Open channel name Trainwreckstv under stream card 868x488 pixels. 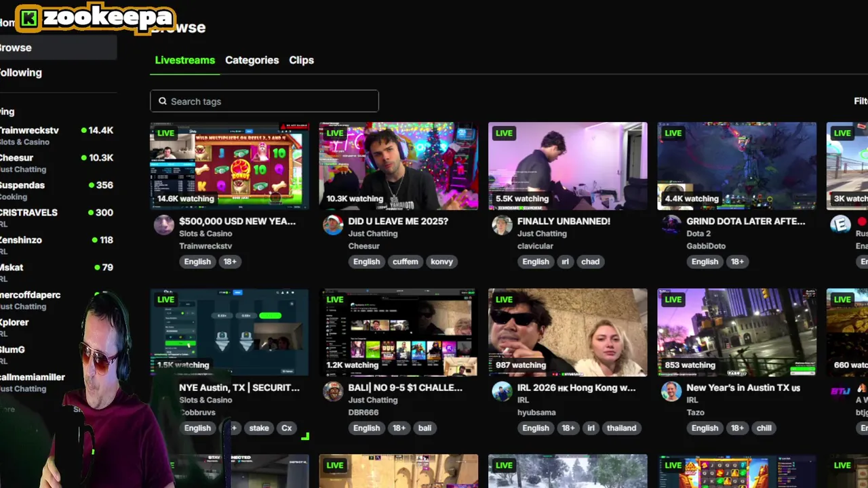(205, 246)
